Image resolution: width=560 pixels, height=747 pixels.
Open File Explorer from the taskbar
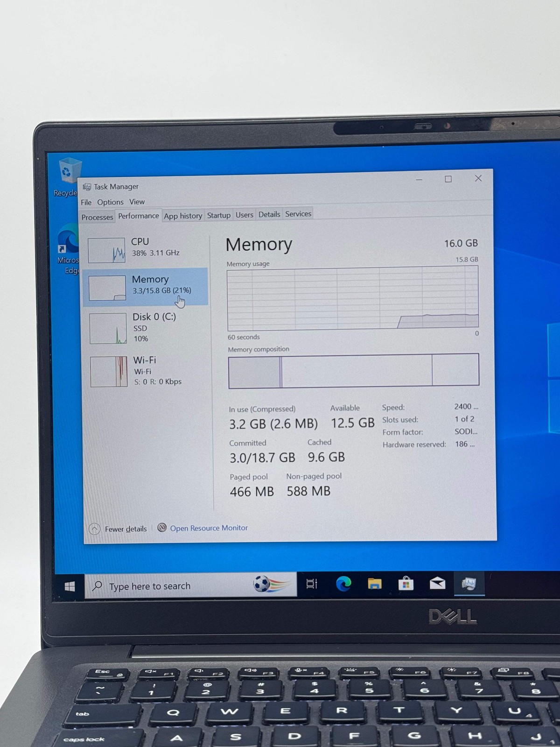click(x=375, y=584)
